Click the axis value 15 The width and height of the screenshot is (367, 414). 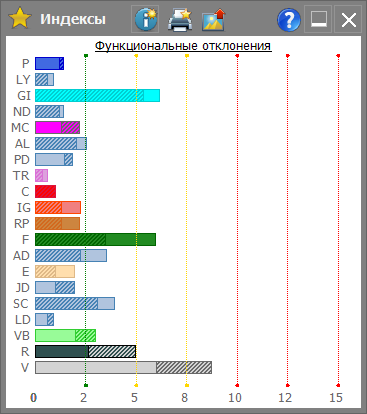click(336, 397)
